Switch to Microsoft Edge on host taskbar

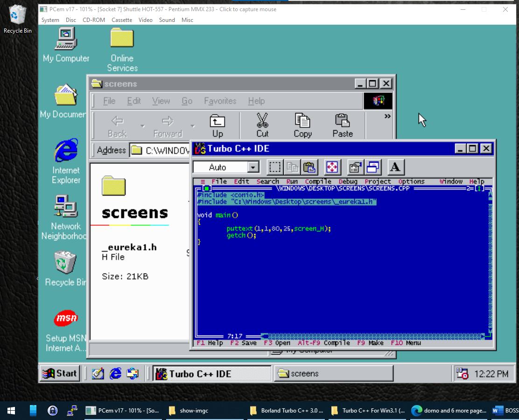click(x=449, y=411)
